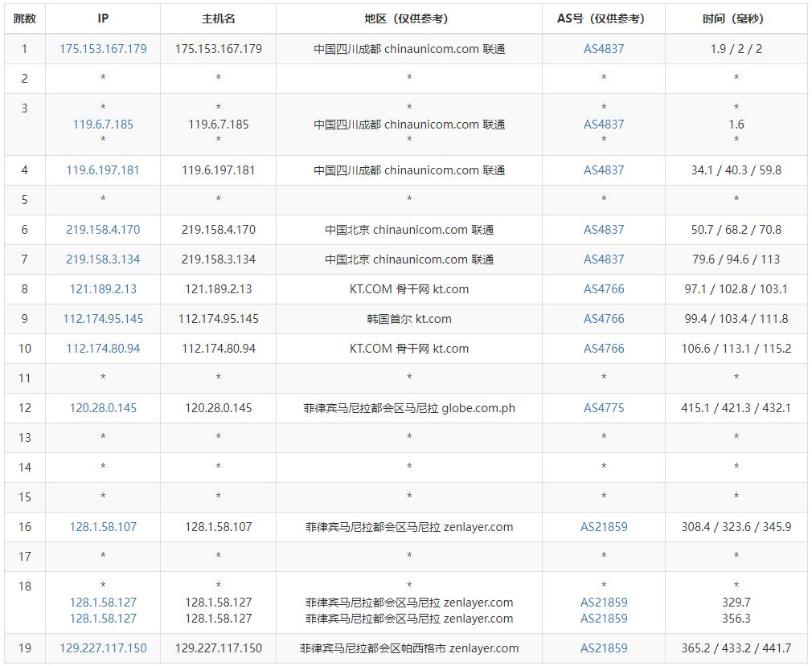Open IP link 112.174.95.145
Viewport: 812px width, 666px height.
point(103,319)
